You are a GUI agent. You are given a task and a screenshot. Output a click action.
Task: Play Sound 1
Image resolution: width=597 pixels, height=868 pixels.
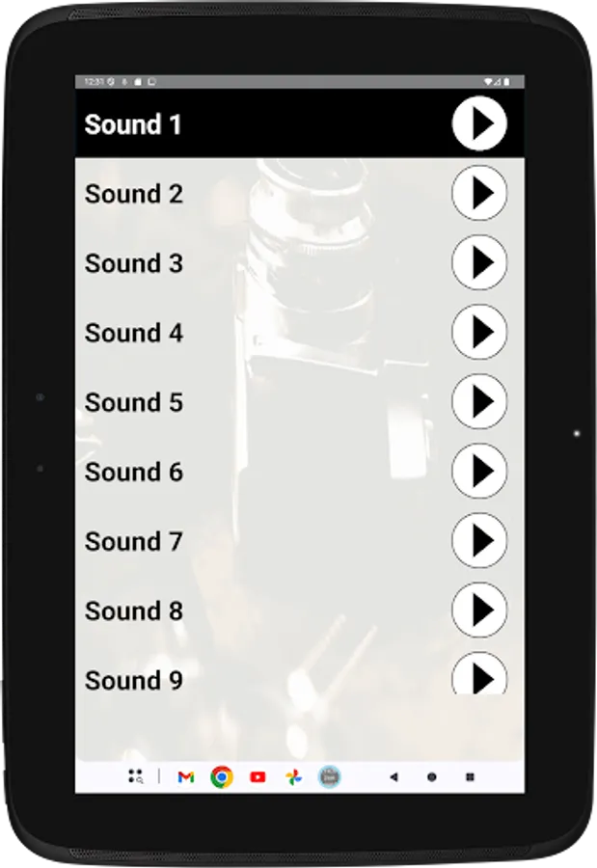pos(479,123)
